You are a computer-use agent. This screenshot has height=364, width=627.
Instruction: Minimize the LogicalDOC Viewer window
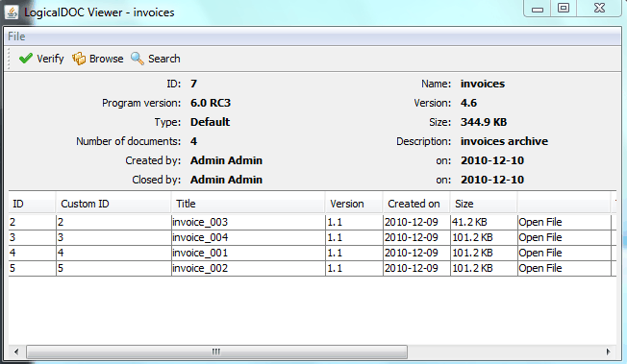click(538, 8)
